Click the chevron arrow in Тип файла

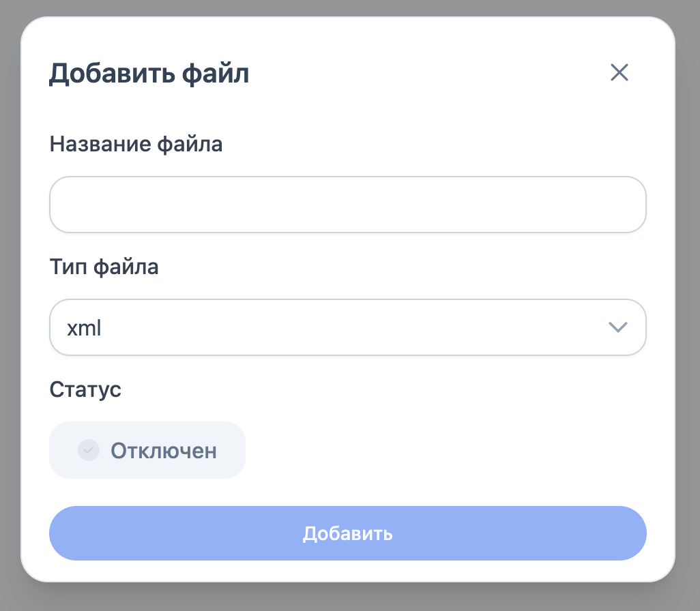point(617,327)
